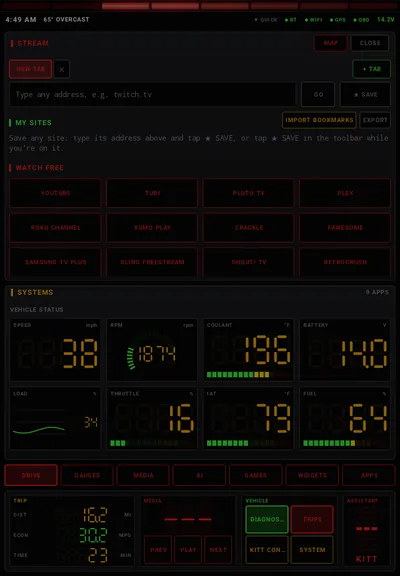The height and width of the screenshot is (576, 400).
Task: Click the throttle reading 16
Action: 181,418
